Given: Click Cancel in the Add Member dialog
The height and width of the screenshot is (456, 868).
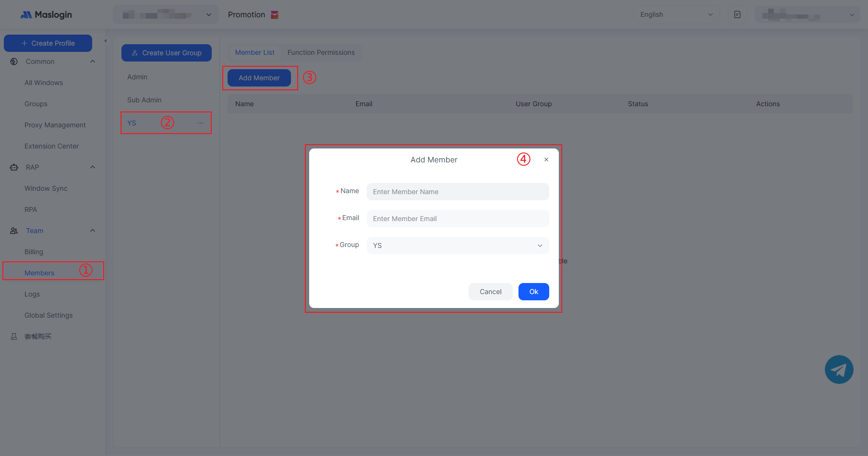Looking at the screenshot, I should pos(490,292).
